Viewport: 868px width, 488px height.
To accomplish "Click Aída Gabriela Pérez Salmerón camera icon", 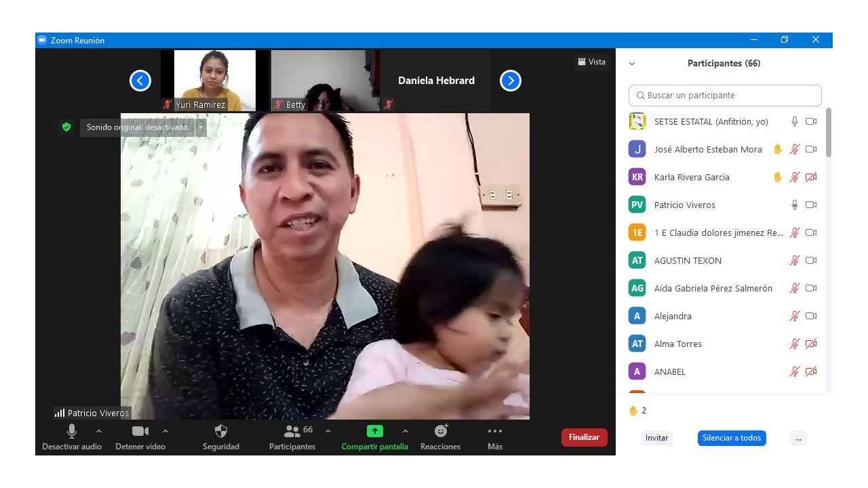I will click(x=811, y=288).
